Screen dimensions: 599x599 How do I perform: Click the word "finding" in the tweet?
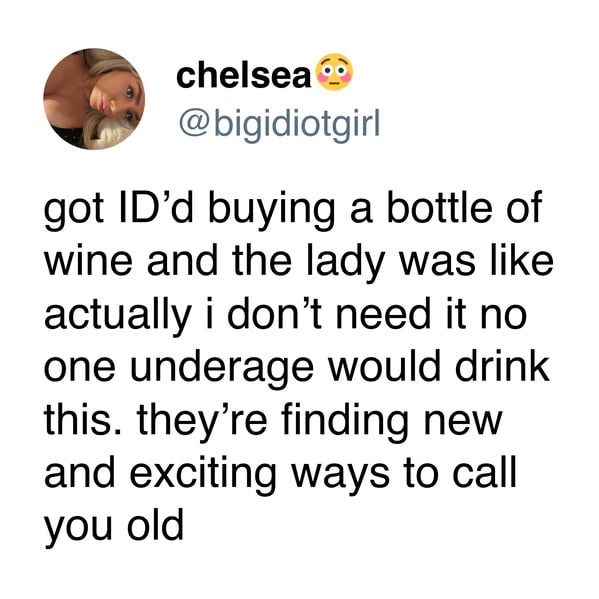point(345,421)
